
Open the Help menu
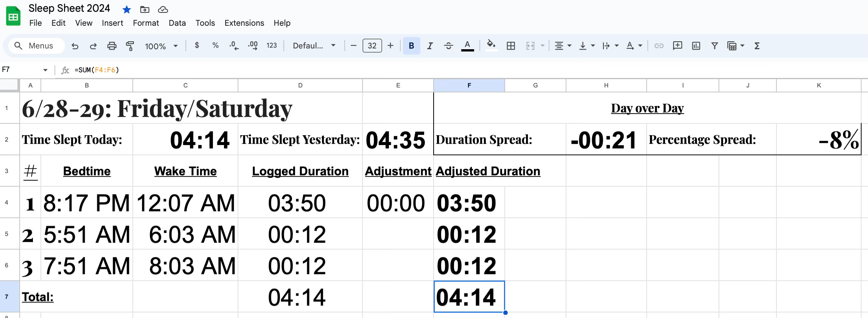click(x=282, y=23)
